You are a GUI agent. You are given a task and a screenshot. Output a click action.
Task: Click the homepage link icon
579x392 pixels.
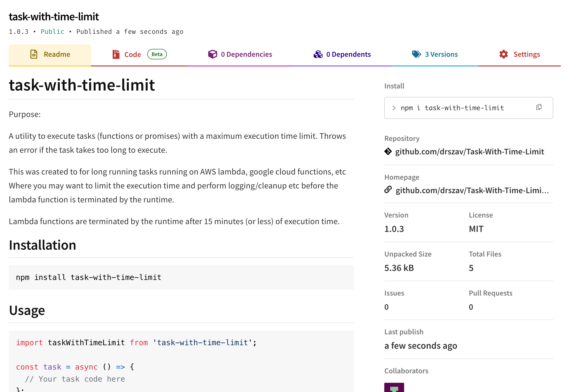[388, 190]
